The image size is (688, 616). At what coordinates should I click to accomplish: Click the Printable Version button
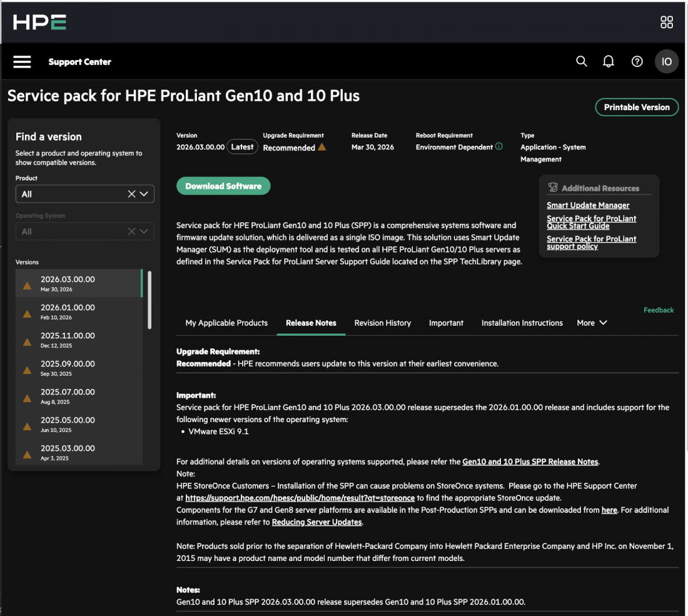click(637, 107)
